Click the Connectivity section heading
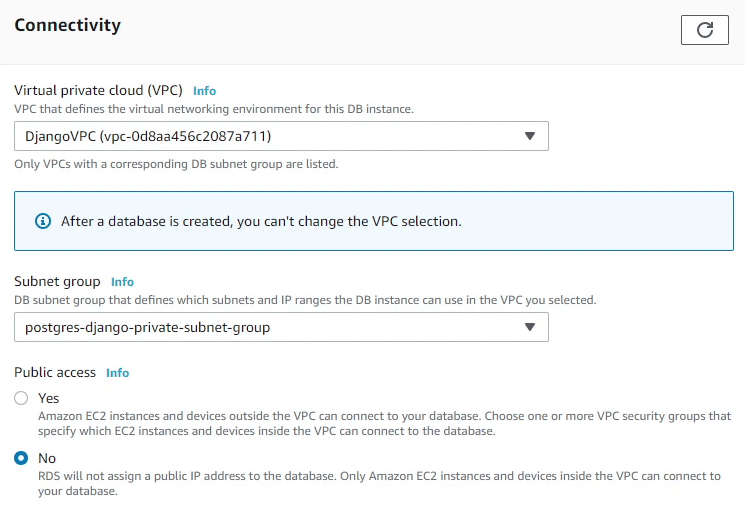 67,25
